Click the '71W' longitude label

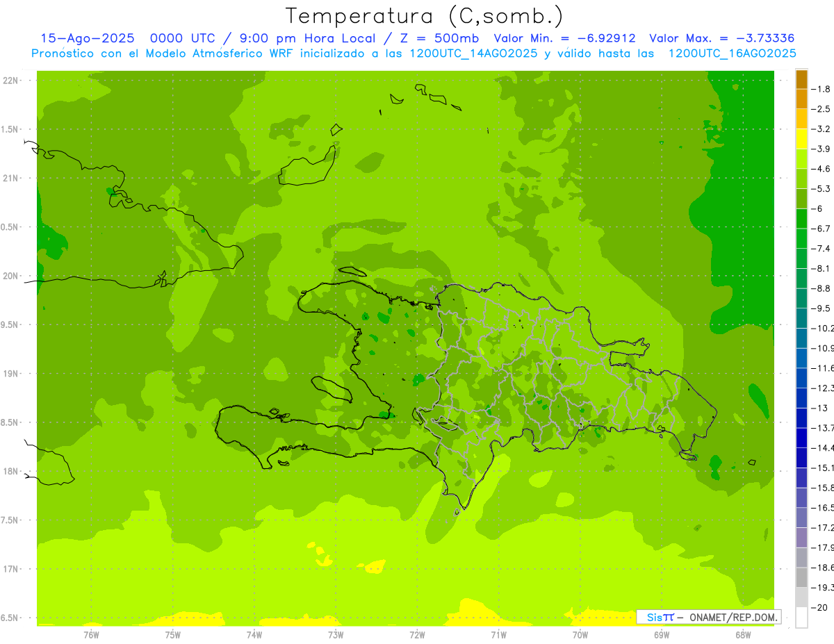(x=498, y=634)
